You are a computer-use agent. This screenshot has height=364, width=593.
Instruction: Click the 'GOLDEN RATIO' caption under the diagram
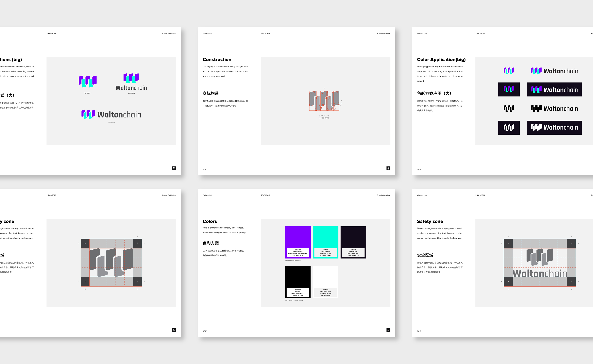(324, 118)
